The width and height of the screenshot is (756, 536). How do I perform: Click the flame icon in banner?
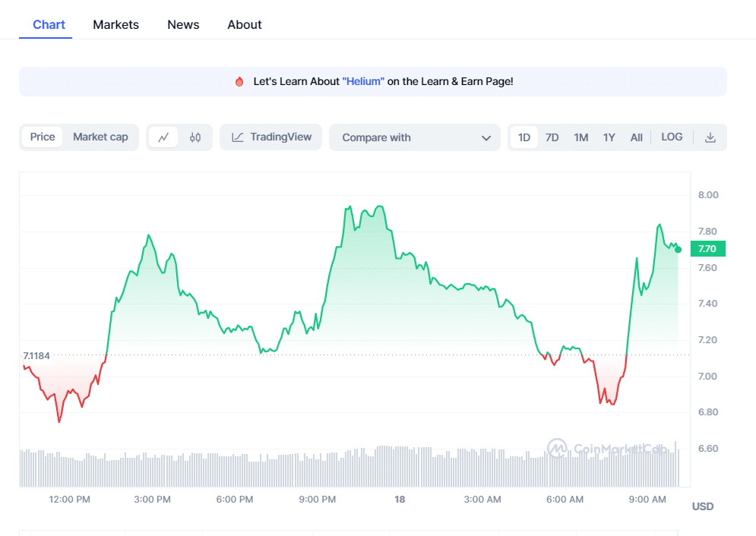coord(239,81)
